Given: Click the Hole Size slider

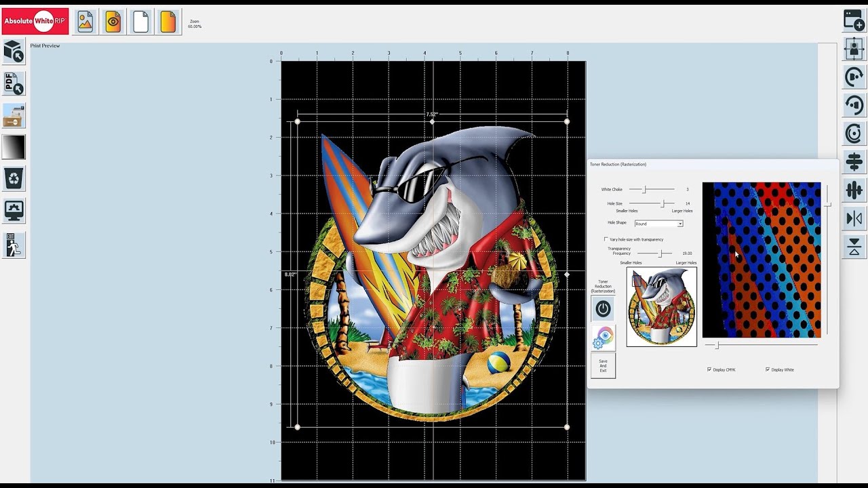Looking at the screenshot, I should 652,203.
